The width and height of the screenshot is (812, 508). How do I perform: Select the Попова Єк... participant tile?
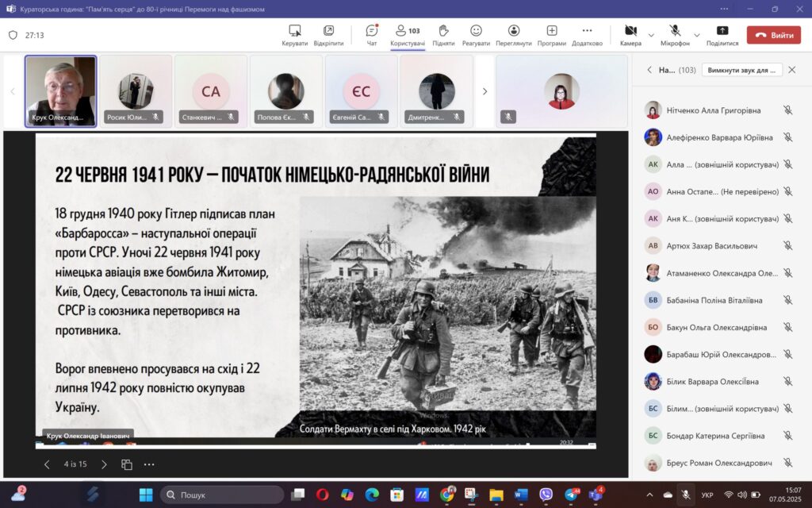pos(285,91)
